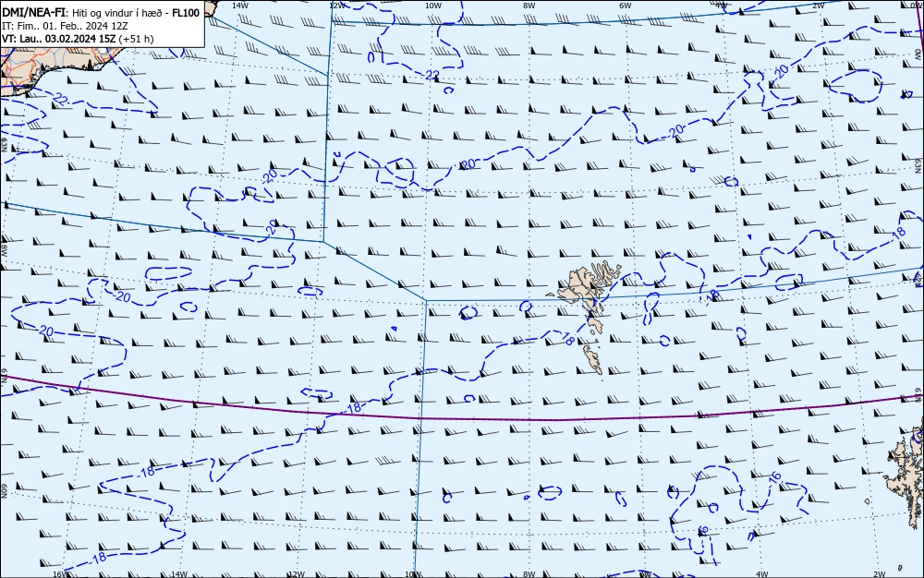
Task: Click the "VT: Lau.. 03.02.2024 15Z" valid time
Action: pos(59,39)
